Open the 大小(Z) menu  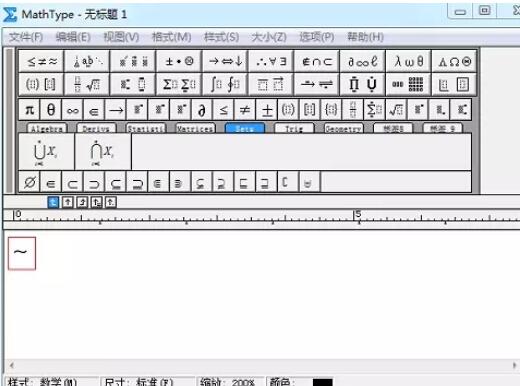pyautogui.click(x=269, y=37)
